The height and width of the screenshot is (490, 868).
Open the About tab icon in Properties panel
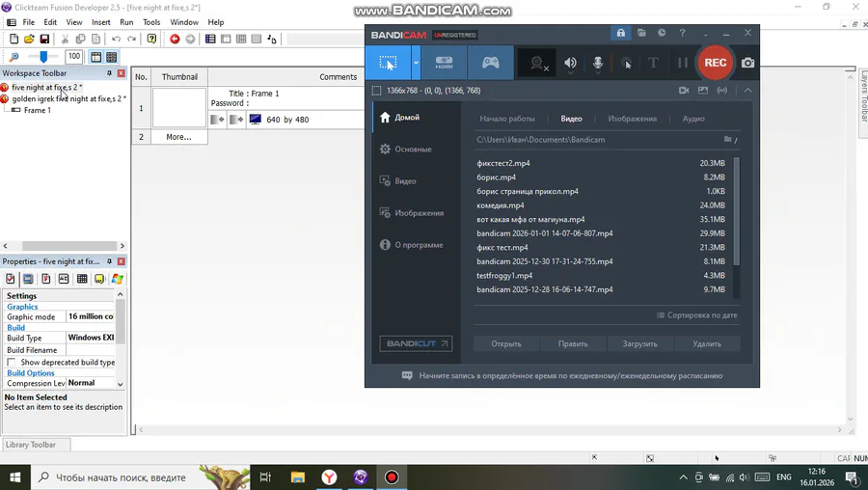(99, 279)
